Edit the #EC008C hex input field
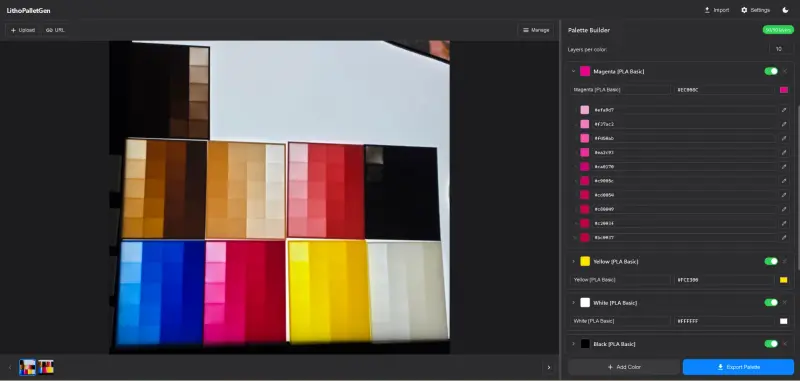The image size is (800, 381). click(724, 90)
